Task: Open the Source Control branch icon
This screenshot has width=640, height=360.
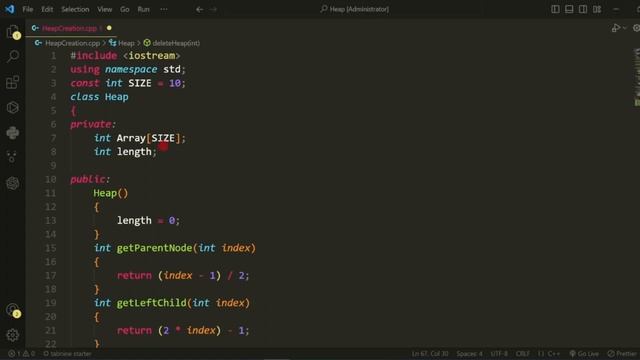Action: (x=13, y=157)
